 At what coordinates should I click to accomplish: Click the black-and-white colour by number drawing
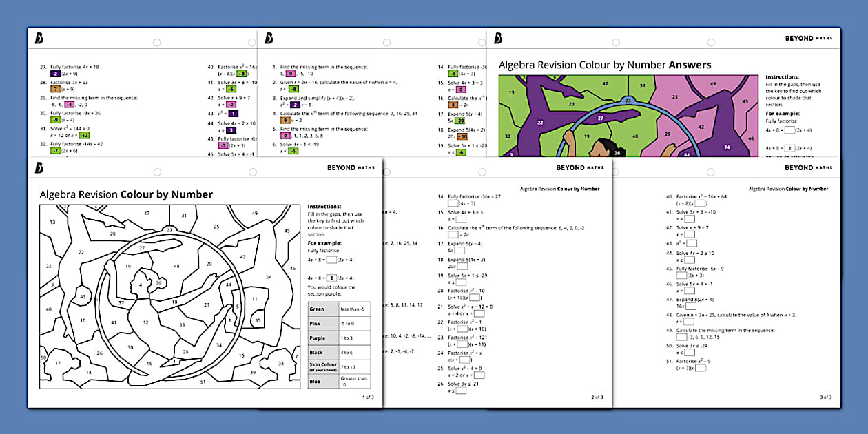[x=169, y=298]
